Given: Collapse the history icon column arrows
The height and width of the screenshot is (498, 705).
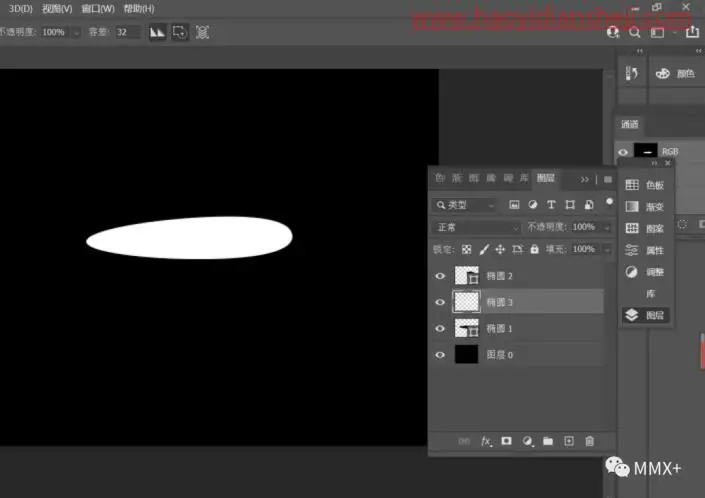Looking at the screenshot, I should [640, 51].
